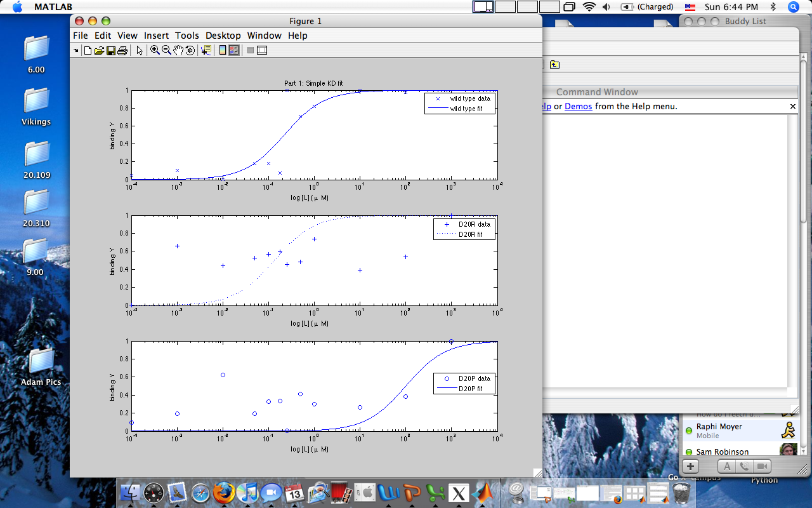The height and width of the screenshot is (508, 812).
Task: Enable the Data Cursor tool
Action: click(206, 51)
